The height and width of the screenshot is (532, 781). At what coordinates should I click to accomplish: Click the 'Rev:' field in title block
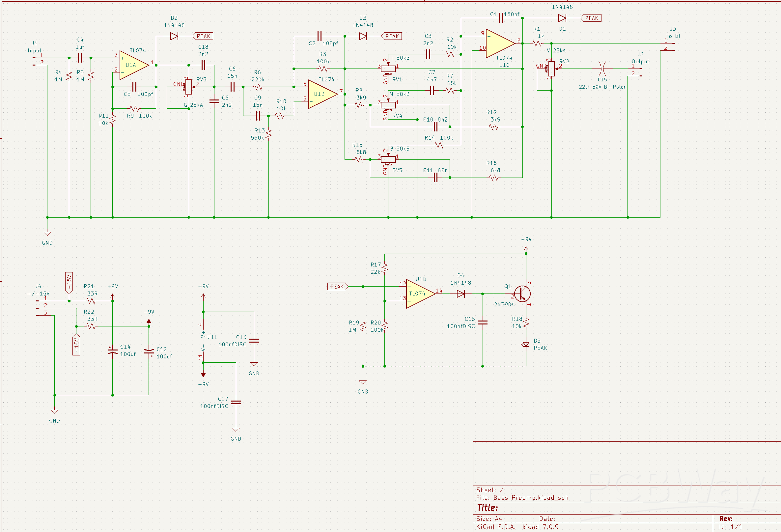726,519
